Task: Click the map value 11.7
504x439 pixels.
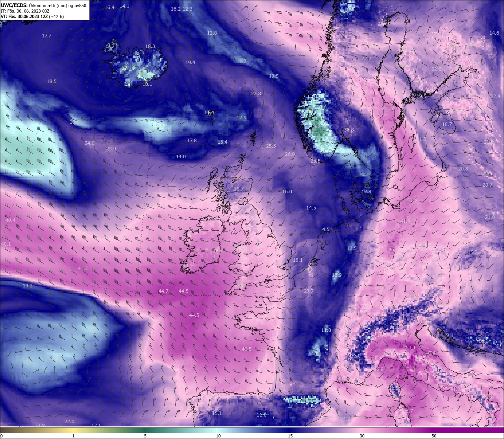Action: (x=241, y=61)
